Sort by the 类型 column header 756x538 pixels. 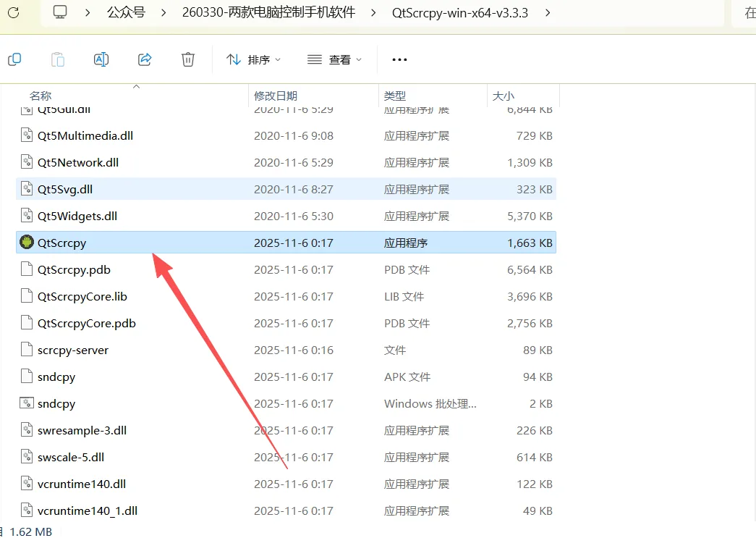(x=395, y=96)
